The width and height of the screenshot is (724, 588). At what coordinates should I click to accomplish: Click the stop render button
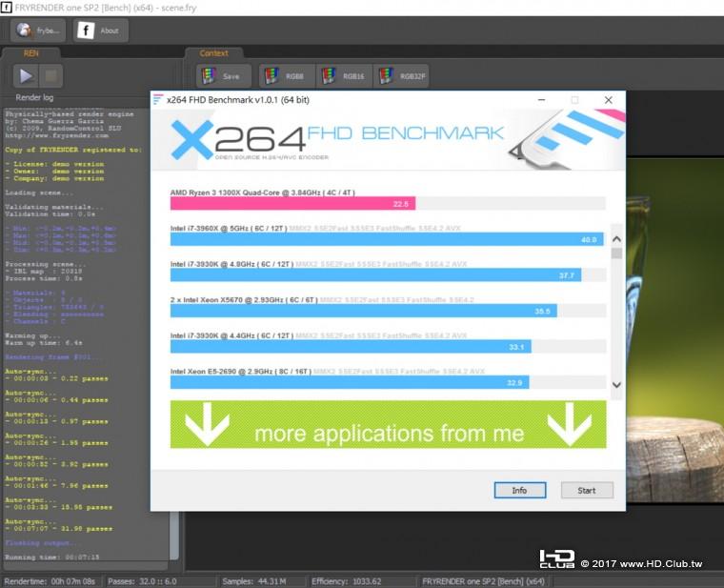50,76
